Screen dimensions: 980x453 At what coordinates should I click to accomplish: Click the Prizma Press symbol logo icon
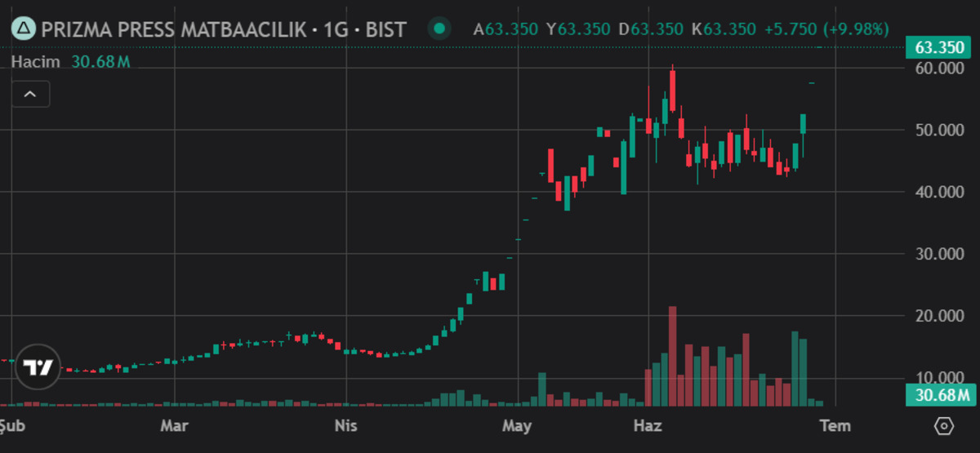click(x=24, y=29)
